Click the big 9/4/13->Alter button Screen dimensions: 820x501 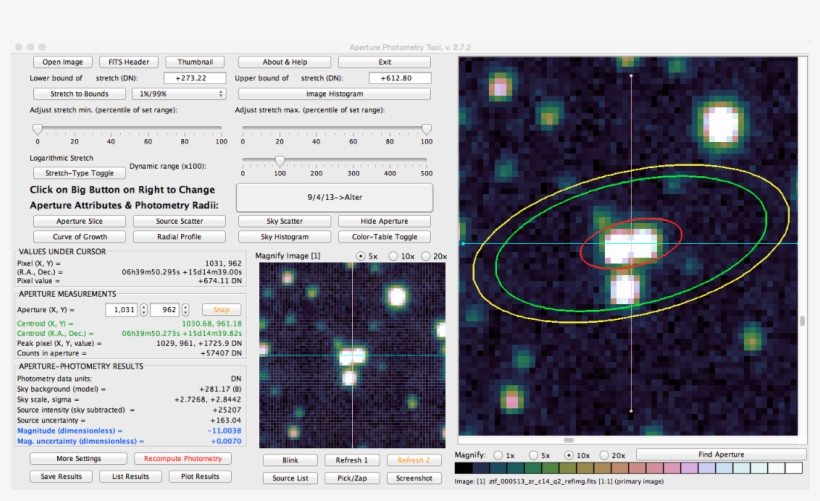click(x=335, y=197)
